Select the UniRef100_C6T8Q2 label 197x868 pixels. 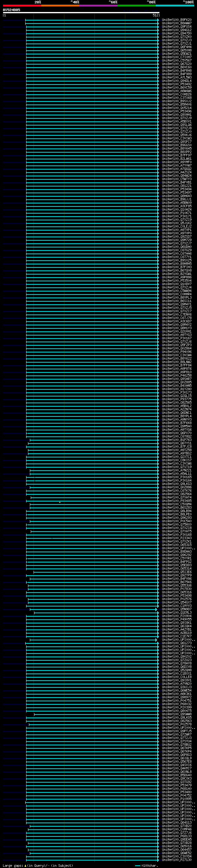click(176, 436)
